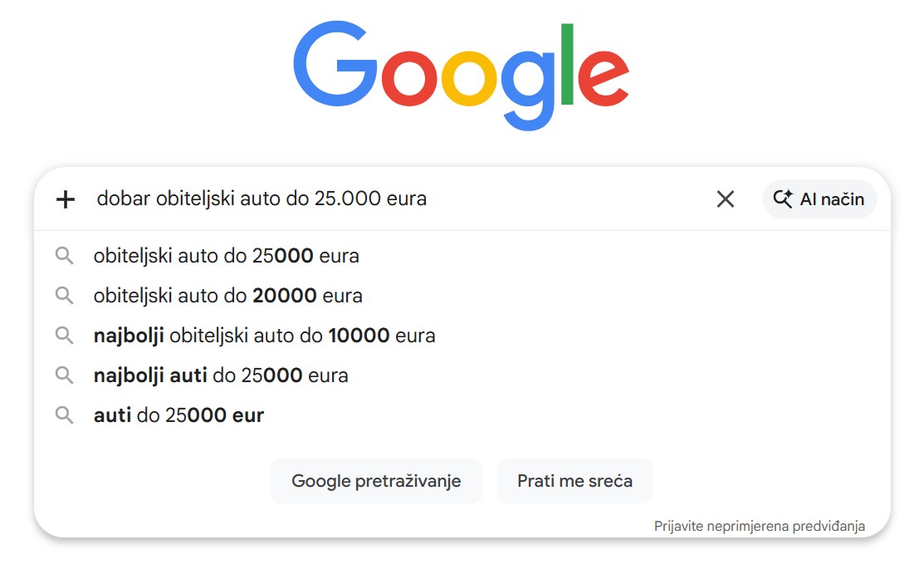Click the magnifier icon beside 'obiteljski auto do 25000 eura'
This screenshot has height=579, width=924.
pyautogui.click(x=65, y=255)
